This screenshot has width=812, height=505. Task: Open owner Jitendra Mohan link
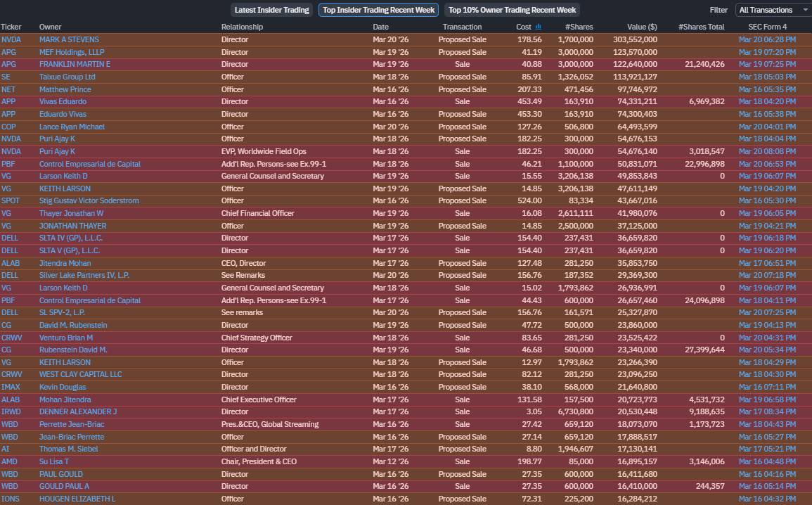click(x=65, y=263)
